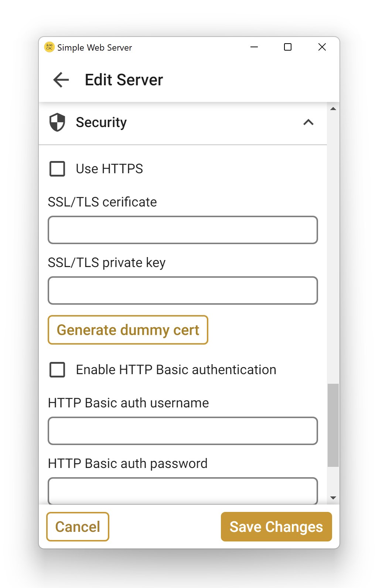Image resolution: width=379 pixels, height=588 pixels.
Task: Minimize the Simple Web Server window
Action: (x=254, y=47)
